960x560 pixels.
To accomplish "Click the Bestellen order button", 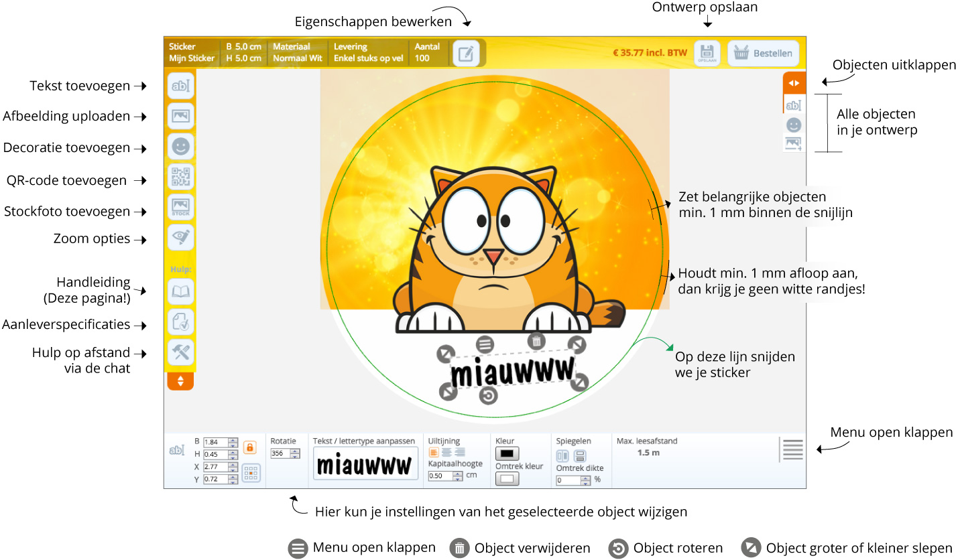I will tap(764, 54).
